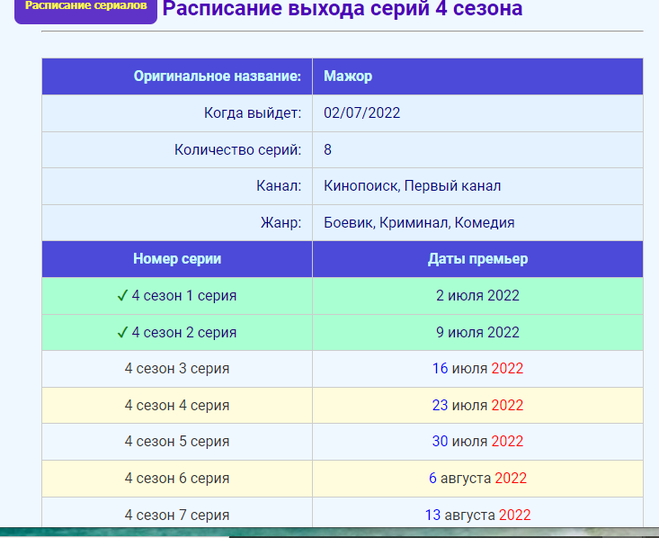Select the 4 сезон 2 серия row

[x=343, y=332]
